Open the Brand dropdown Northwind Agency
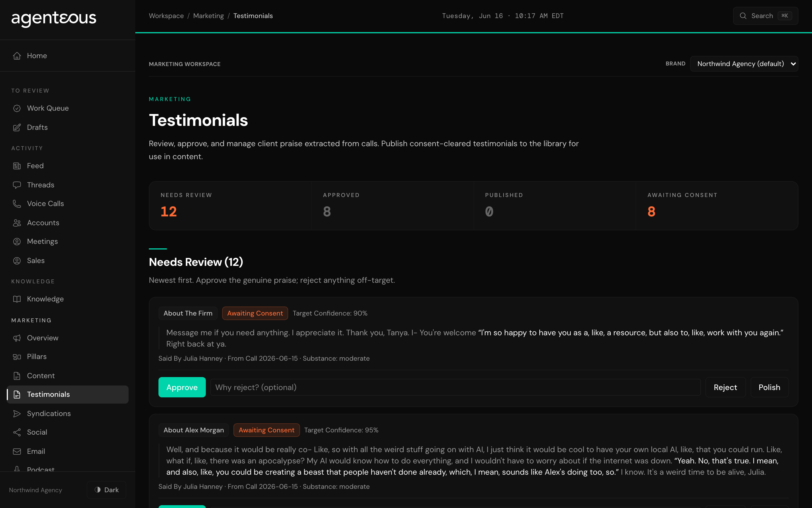 tap(744, 64)
